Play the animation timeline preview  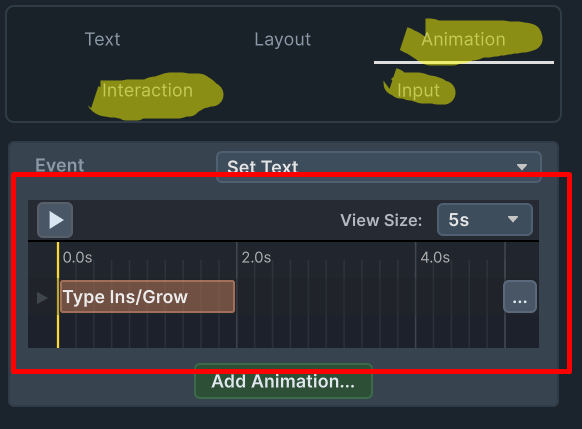pos(55,220)
